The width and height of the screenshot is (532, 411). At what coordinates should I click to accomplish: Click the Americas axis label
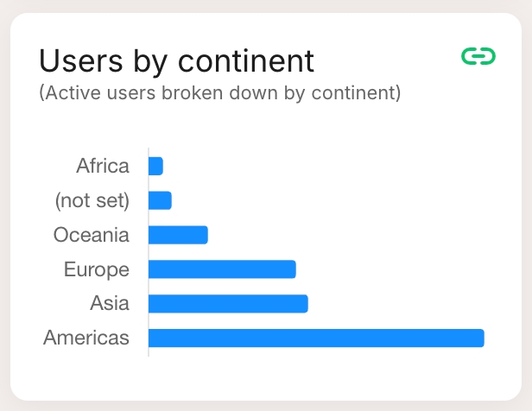point(86,338)
